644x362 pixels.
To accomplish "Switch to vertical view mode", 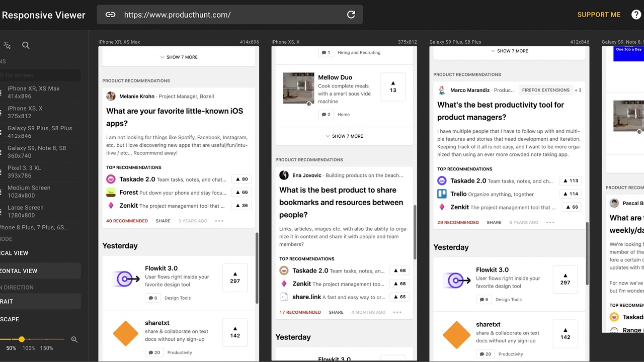I will tap(40, 253).
